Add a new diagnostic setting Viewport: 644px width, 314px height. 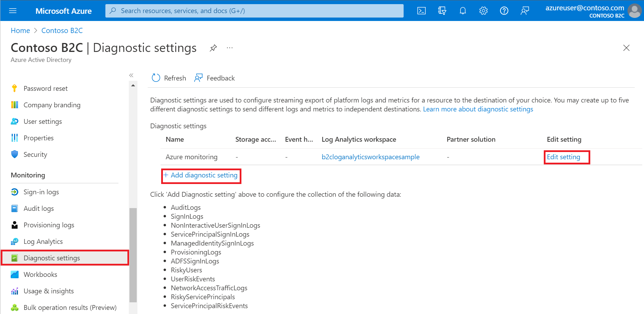(201, 175)
